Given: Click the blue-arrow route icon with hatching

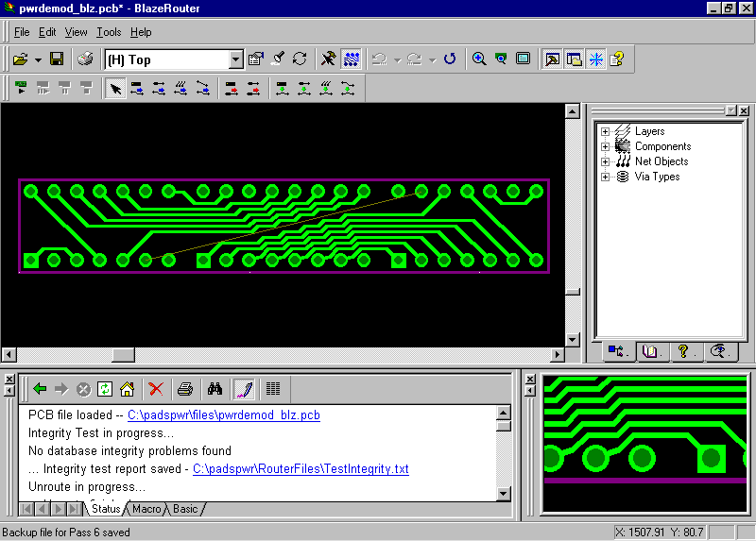Looking at the screenshot, I should [180, 89].
